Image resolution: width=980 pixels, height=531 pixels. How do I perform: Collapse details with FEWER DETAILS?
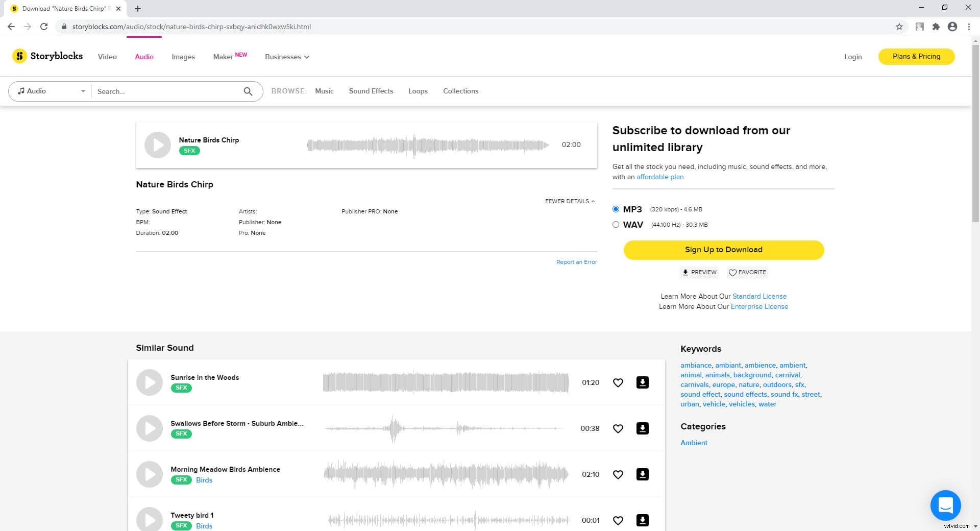pos(570,201)
